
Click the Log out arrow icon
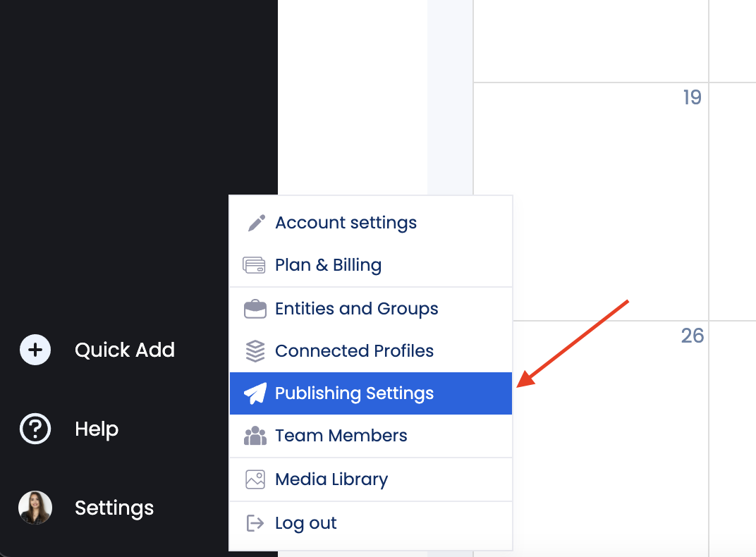tap(255, 522)
